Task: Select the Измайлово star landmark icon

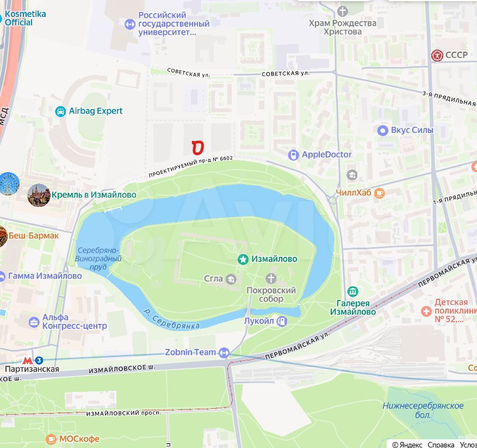Action: click(243, 260)
